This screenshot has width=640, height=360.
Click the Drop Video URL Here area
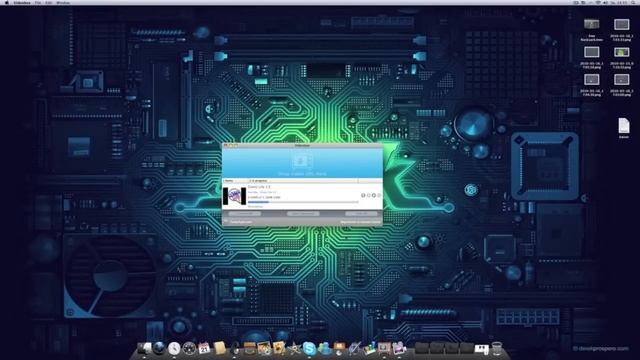(302, 163)
